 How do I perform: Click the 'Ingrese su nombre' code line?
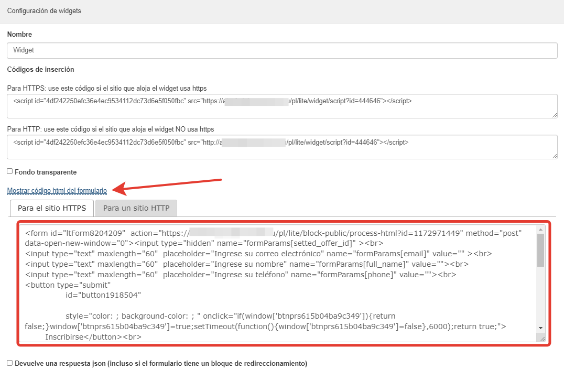[247, 264]
